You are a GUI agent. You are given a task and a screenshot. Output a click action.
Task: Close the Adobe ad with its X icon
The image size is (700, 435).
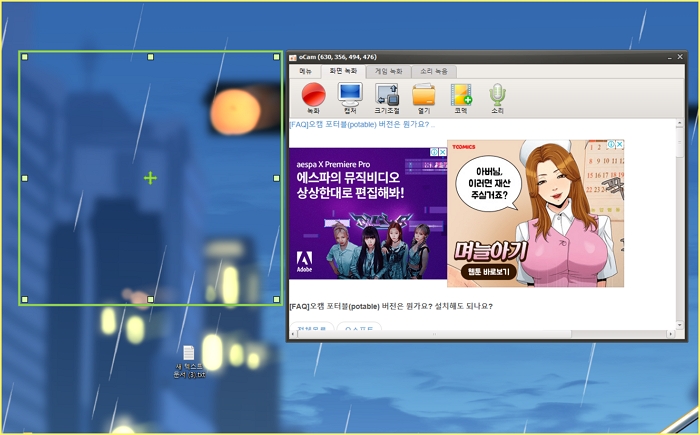point(442,152)
